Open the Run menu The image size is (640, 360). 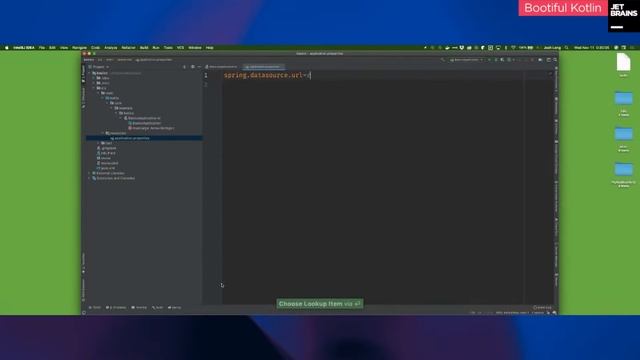[x=156, y=48]
